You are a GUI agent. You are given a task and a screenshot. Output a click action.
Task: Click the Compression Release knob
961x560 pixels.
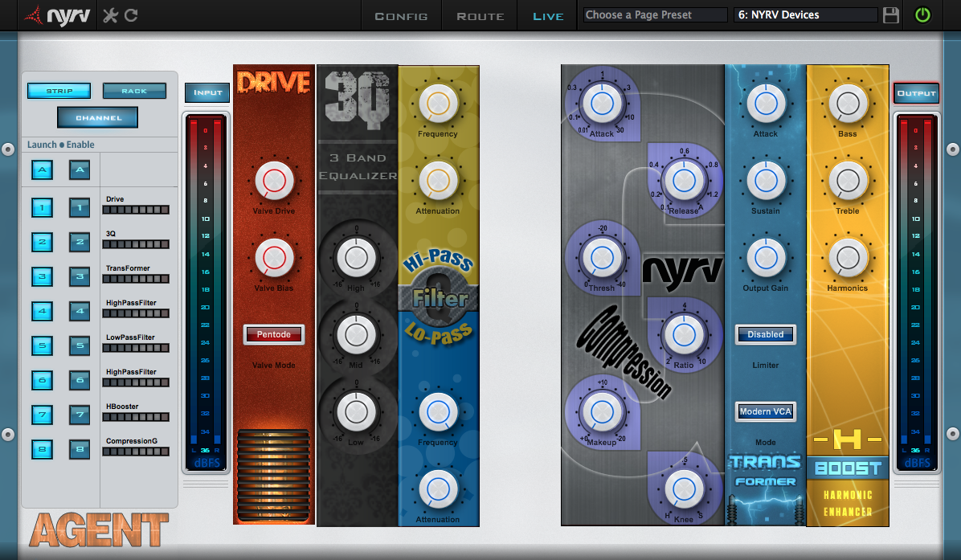pyautogui.click(x=684, y=181)
